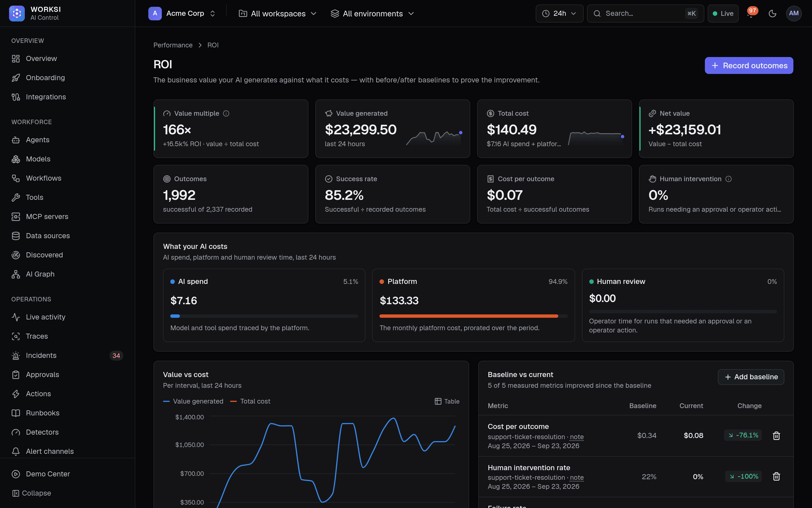This screenshot has width=812, height=508.
Task: Open Alert channels in the sidebar
Action: (x=67, y=451)
